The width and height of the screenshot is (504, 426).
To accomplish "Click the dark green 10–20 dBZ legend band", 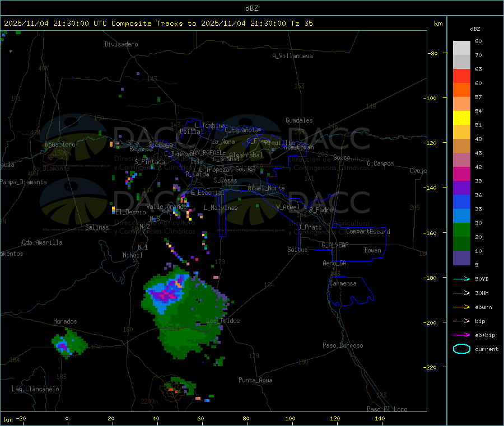I will tap(461, 244).
